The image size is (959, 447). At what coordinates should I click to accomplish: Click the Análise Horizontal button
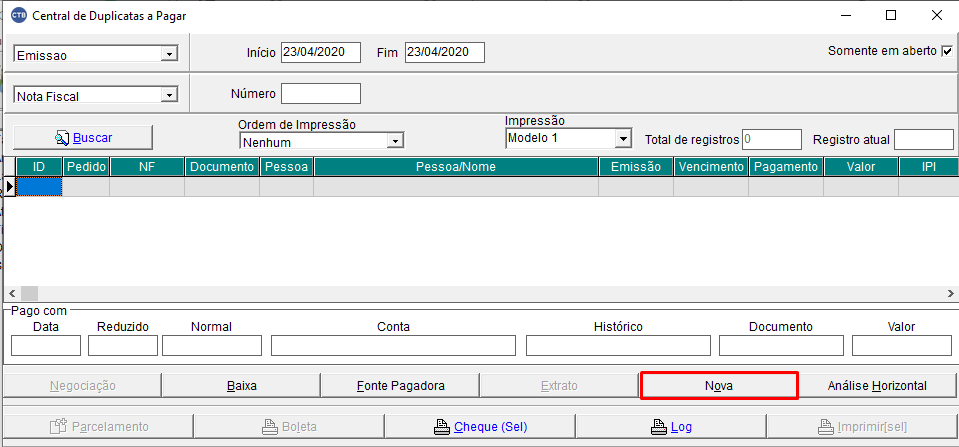tap(877, 385)
